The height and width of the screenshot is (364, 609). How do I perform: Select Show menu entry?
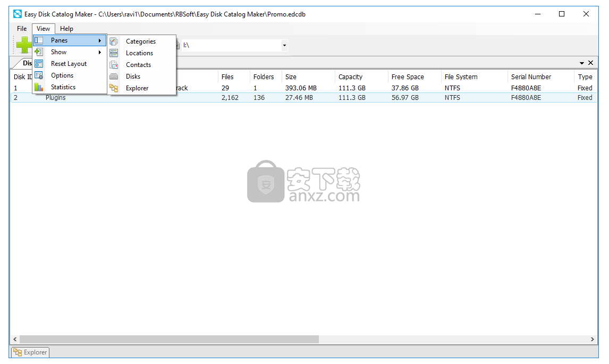(70, 52)
